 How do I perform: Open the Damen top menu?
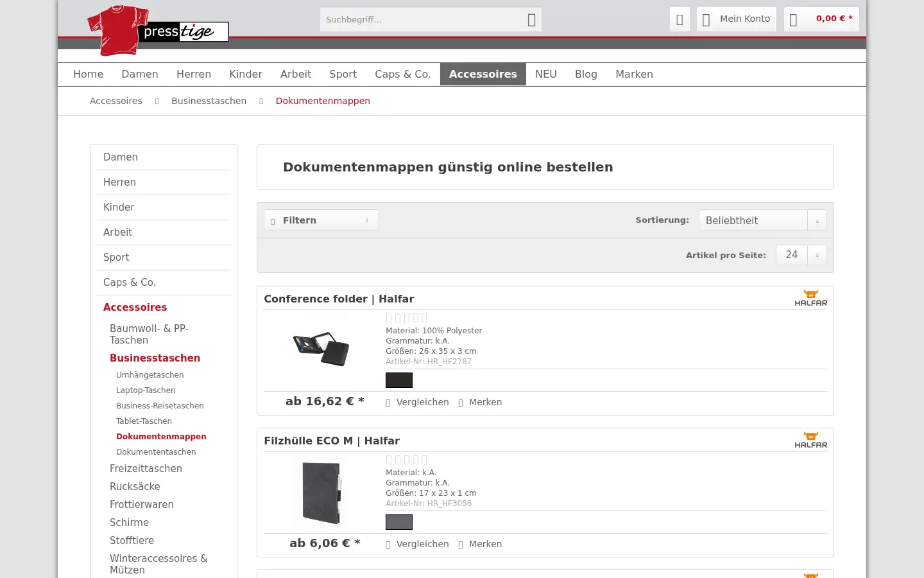pos(140,74)
